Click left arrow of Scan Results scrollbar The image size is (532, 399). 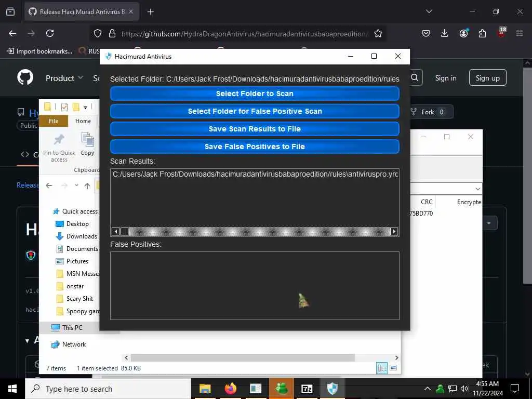pos(115,231)
